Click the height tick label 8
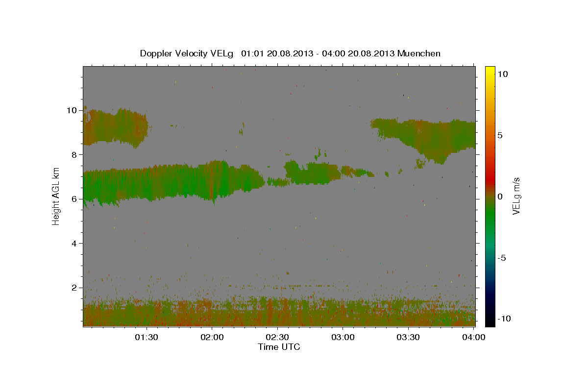The width and height of the screenshot is (588, 392). click(x=75, y=154)
